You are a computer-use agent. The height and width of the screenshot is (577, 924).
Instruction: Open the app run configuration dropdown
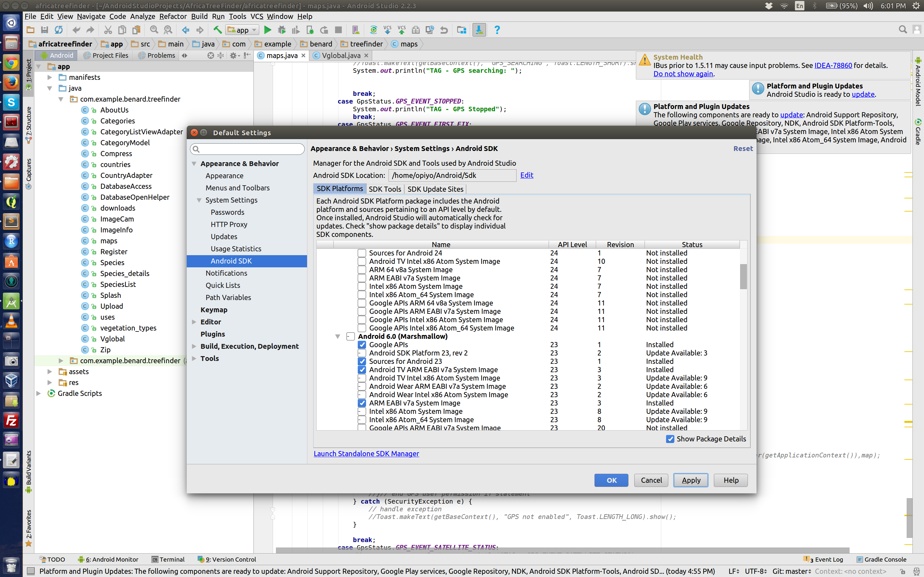pyautogui.click(x=243, y=30)
